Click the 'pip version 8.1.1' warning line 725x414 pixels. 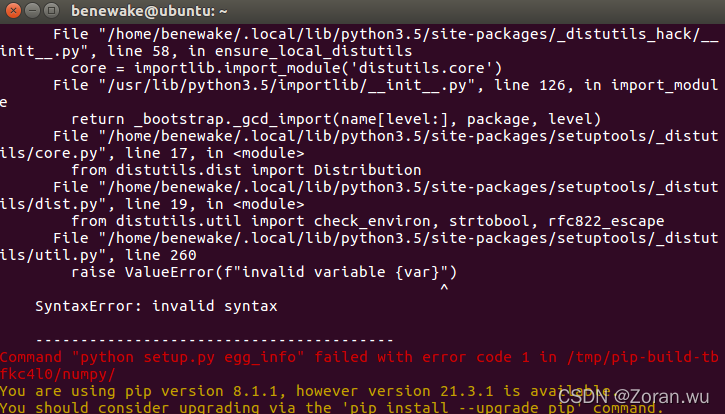tap(300, 391)
